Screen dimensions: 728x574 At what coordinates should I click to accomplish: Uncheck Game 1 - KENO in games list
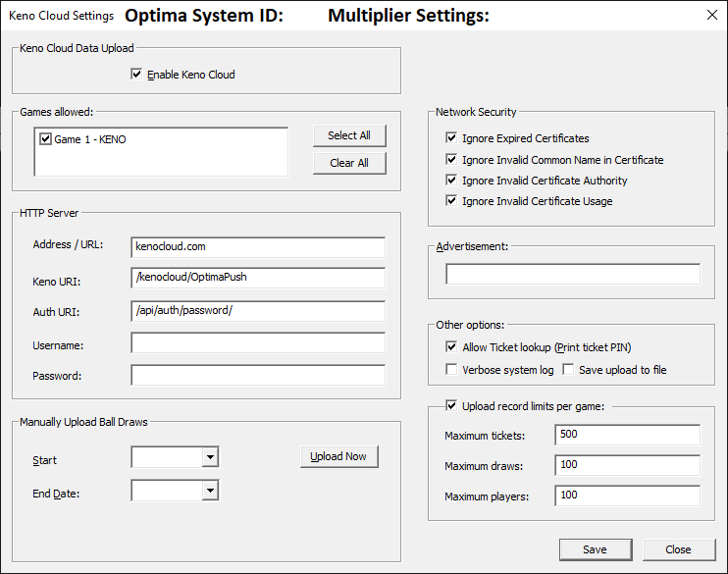pyautogui.click(x=45, y=139)
